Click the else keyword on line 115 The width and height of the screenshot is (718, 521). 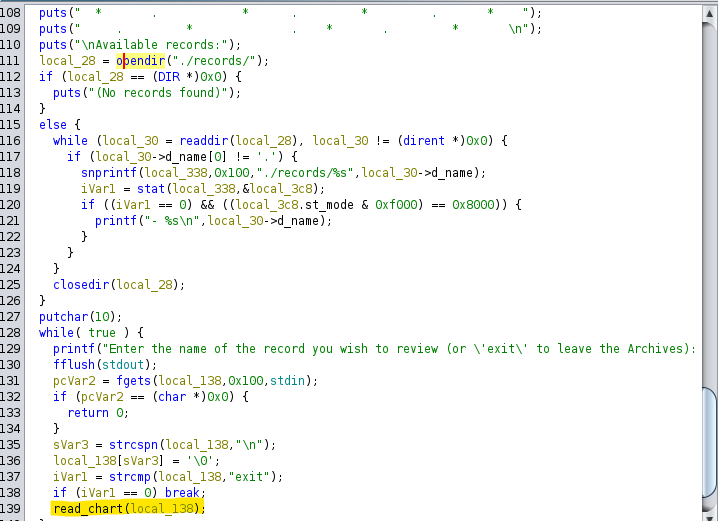click(x=53, y=125)
